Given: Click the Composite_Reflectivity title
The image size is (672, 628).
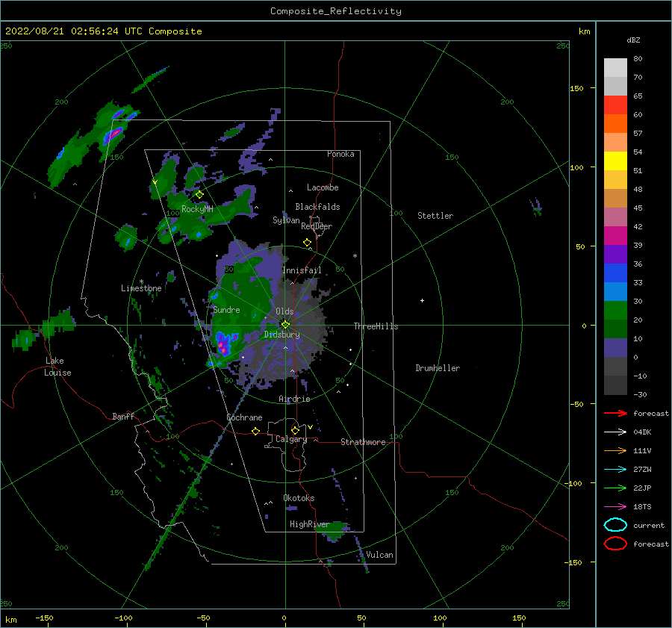Looking at the screenshot, I should point(335,11).
